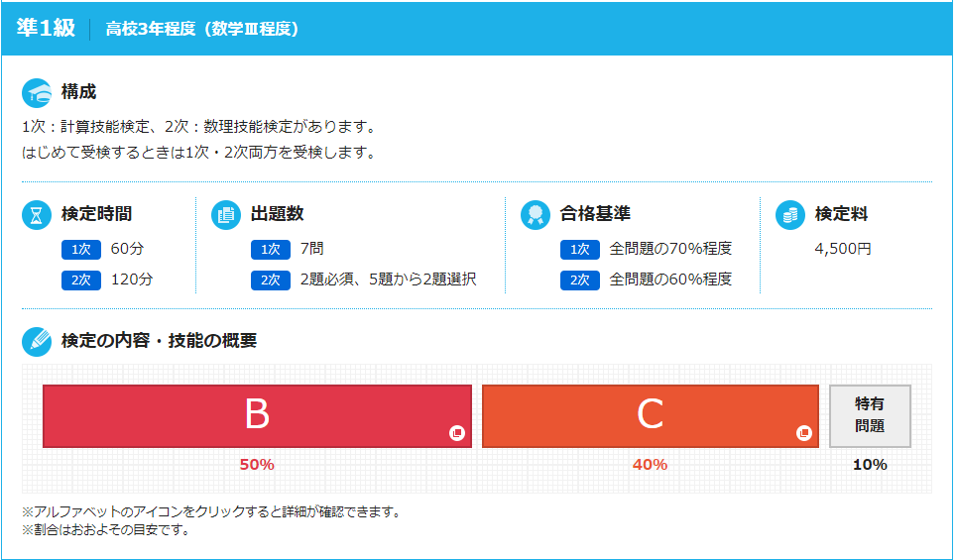Click the 1次 badge next to 全問題の70%程度
Image resolution: width=957 pixels, height=560 pixels.
click(579, 250)
